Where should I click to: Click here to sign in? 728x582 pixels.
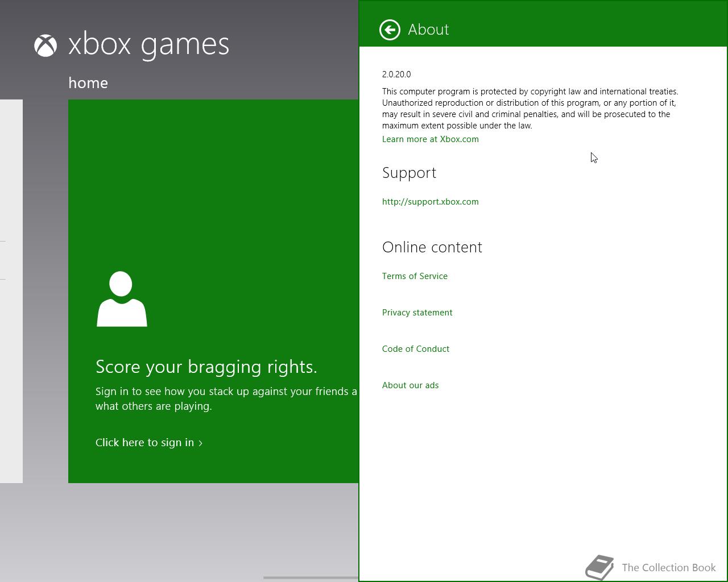coord(145,442)
